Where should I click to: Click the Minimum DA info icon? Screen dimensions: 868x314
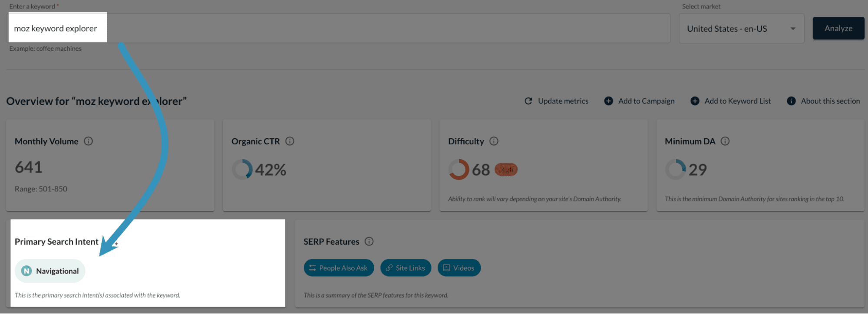[725, 141]
